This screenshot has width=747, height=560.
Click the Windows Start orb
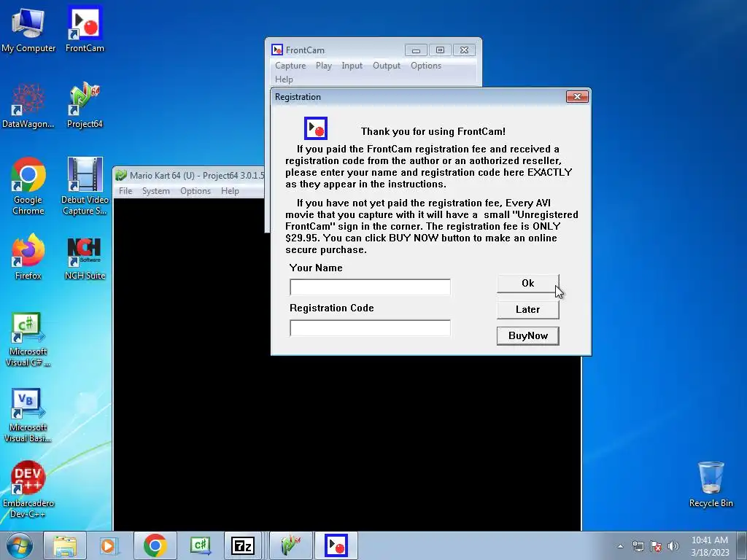point(20,545)
